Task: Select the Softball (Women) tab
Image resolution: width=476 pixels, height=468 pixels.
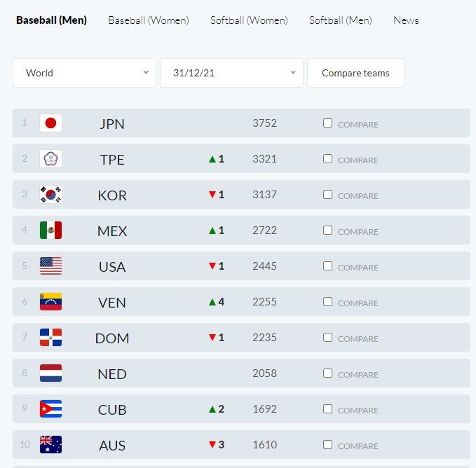Action: pos(249,20)
